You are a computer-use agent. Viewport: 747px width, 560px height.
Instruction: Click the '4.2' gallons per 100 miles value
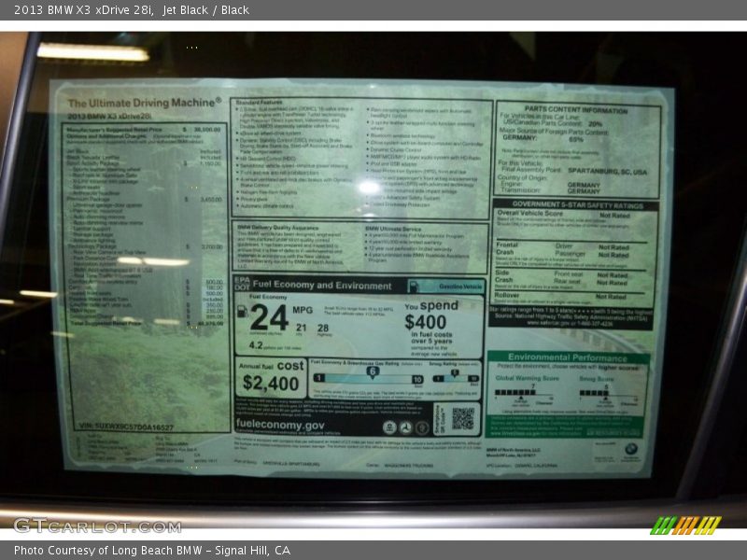click(x=256, y=344)
